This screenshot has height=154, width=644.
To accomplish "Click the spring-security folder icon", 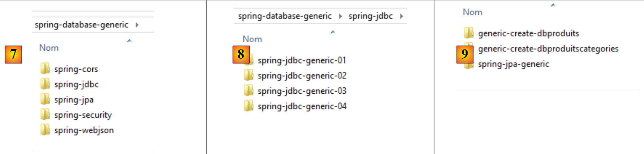I will [x=45, y=114].
